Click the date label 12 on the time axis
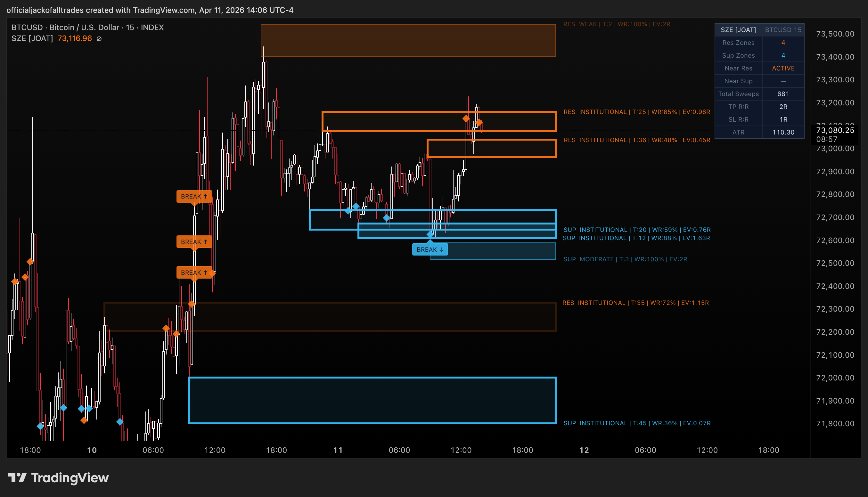Viewport: 868px width, 497px height. (584, 450)
